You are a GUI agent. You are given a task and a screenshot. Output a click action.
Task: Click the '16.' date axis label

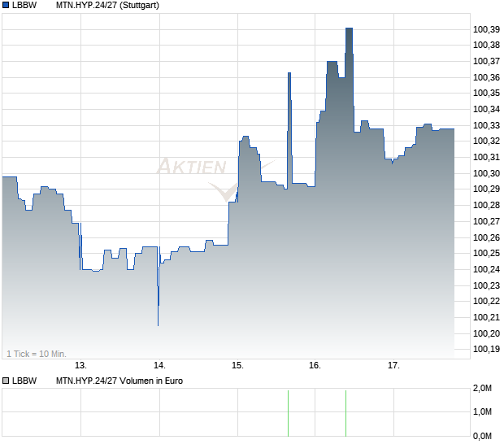pyautogui.click(x=315, y=366)
